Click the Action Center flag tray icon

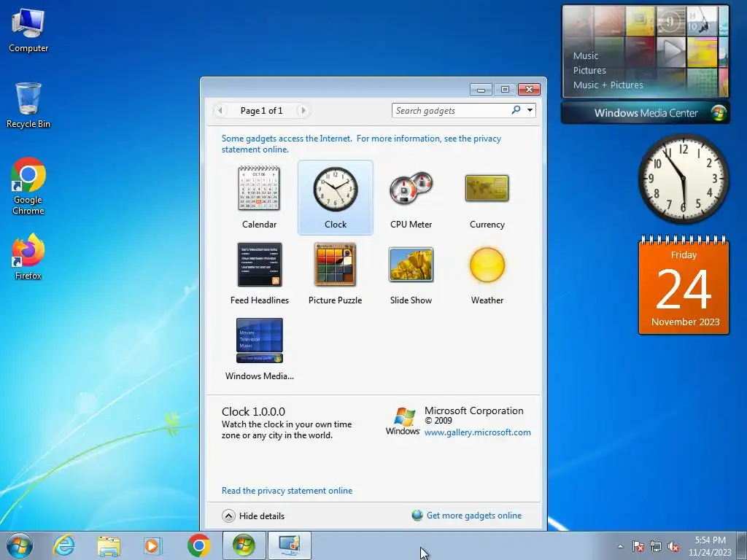point(638,546)
